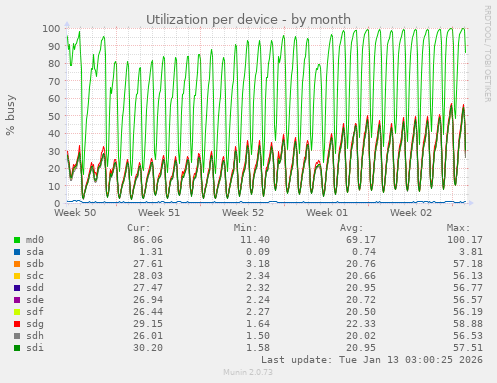Image resolution: width=497 pixels, height=383 pixels.
Task: Click sdi maximum value 57.51
Action: (x=468, y=348)
